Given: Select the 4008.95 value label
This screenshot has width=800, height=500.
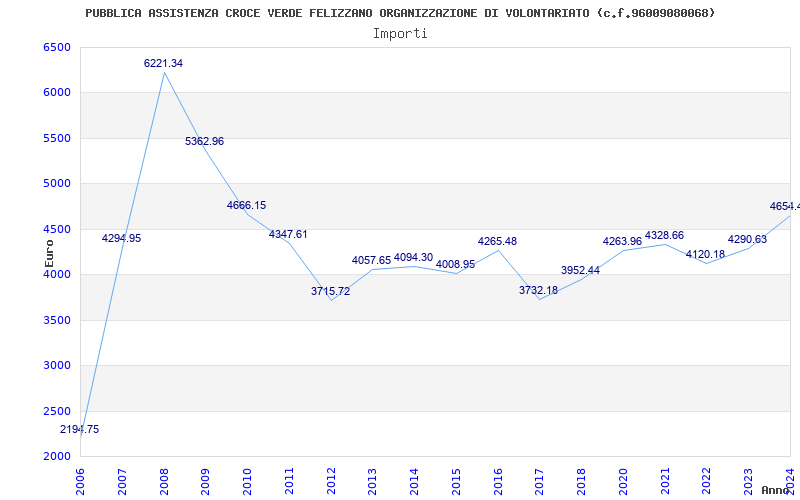Looking at the screenshot, I should [455, 264].
